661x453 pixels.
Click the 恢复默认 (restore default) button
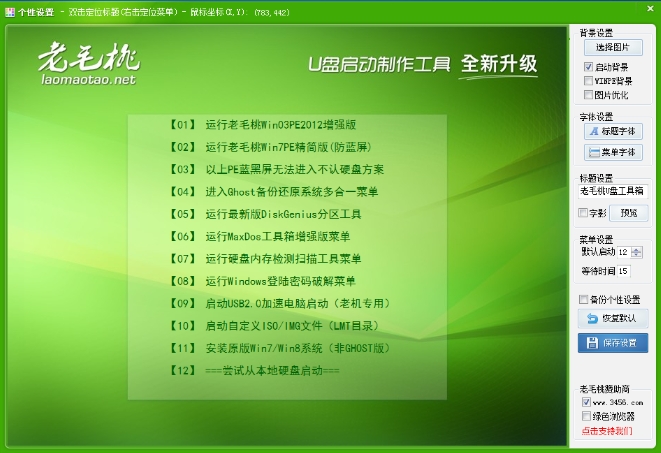[613, 318]
